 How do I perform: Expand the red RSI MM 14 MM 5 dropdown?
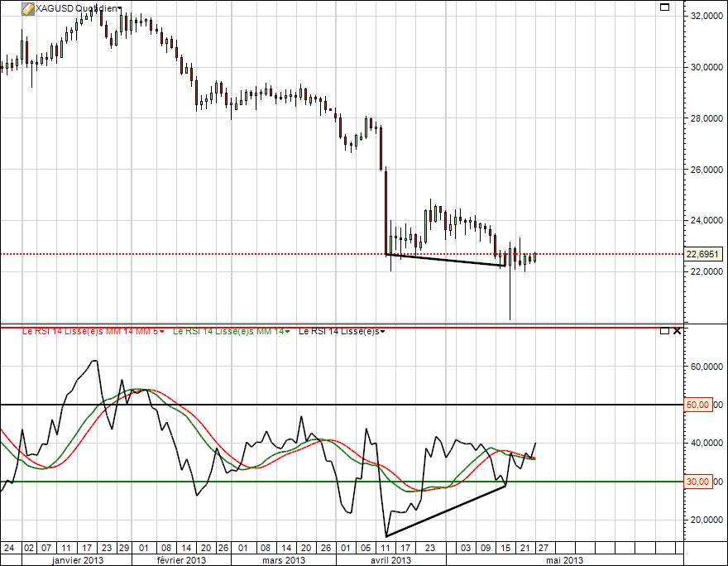(x=162, y=331)
